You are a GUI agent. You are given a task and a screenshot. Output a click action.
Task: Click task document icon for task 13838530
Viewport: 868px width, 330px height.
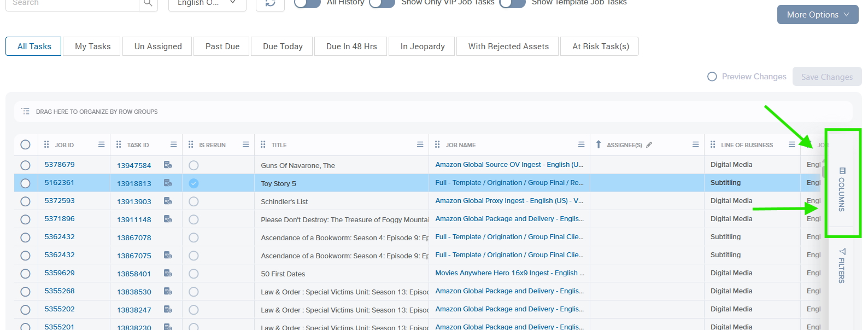(x=168, y=291)
